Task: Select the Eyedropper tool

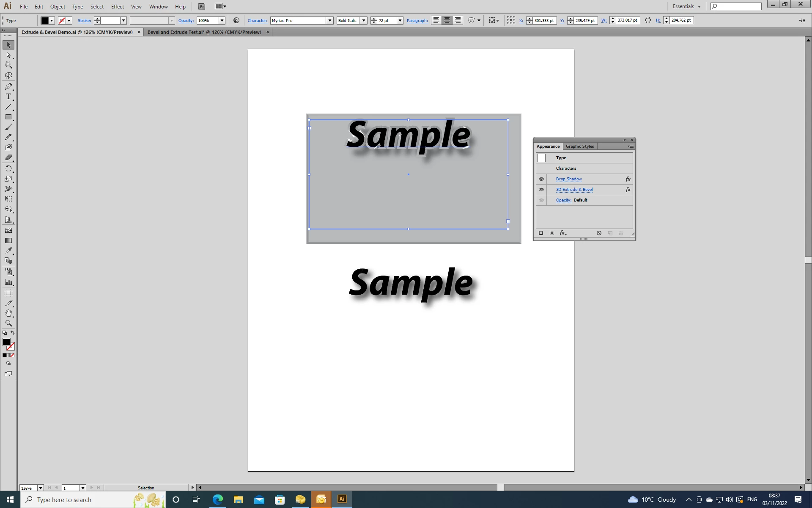Action: pos(8,251)
